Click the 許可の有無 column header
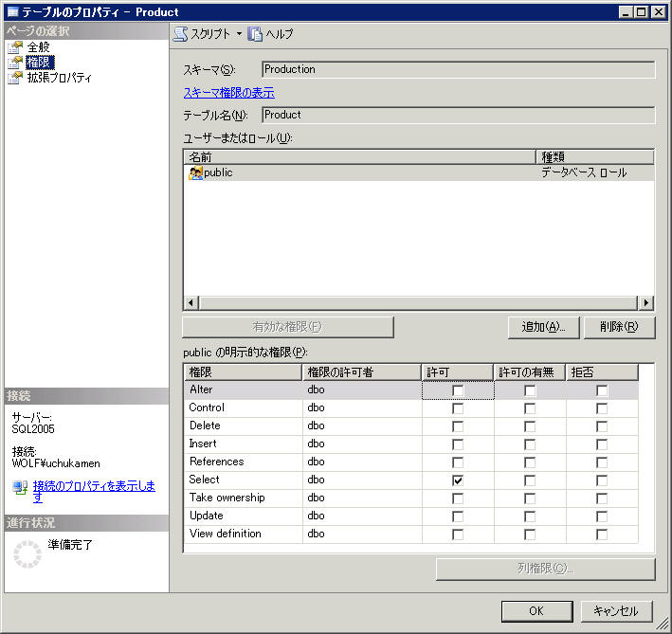This screenshot has width=672, height=634. point(530,372)
